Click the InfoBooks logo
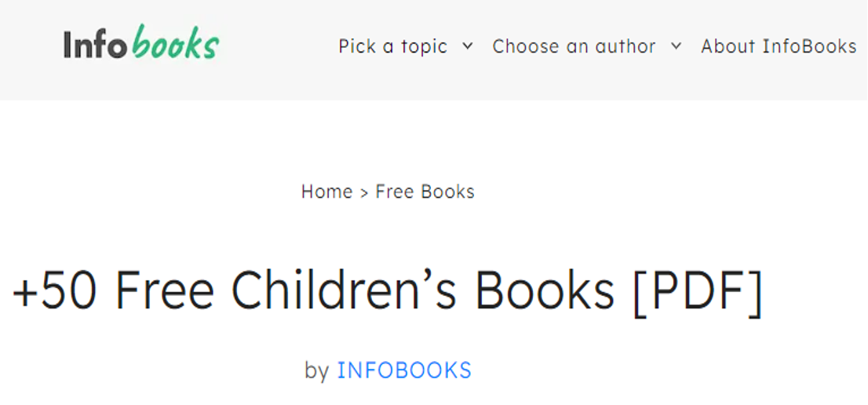The height and width of the screenshot is (405, 868). click(141, 45)
